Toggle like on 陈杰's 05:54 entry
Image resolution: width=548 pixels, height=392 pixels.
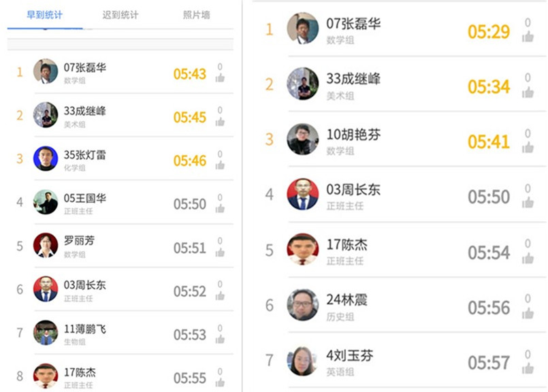pyautogui.click(x=528, y=258)
